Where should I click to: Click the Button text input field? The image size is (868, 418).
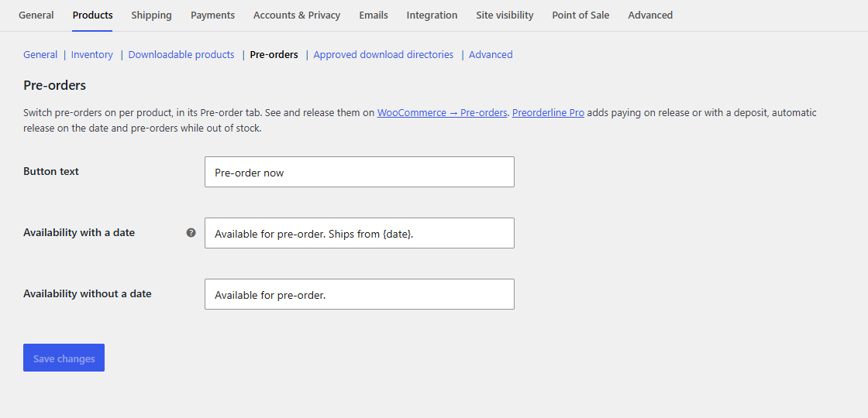[x=360, y=172]
